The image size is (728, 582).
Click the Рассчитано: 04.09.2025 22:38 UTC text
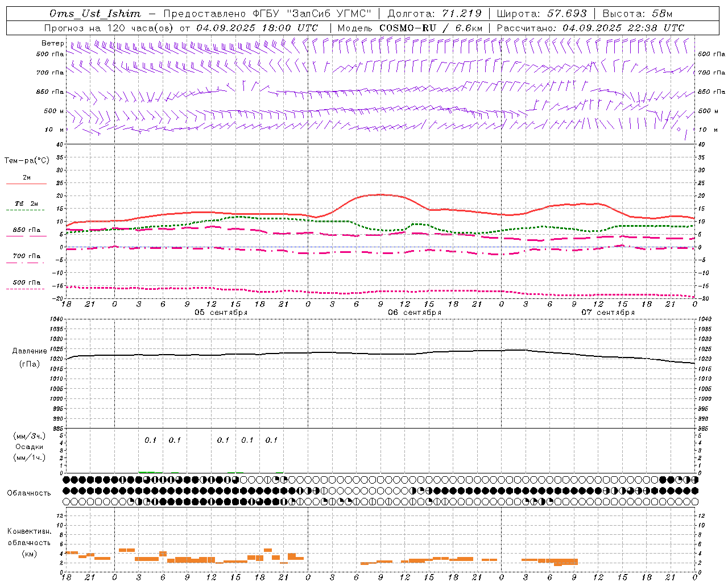pos(590,28)
